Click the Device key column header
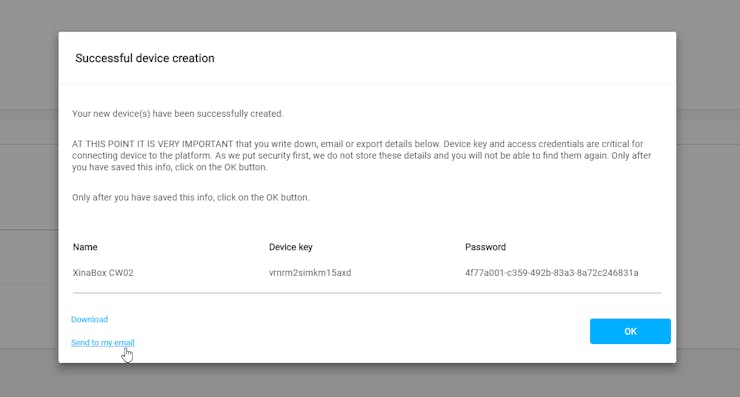This screenshot has width=740, height=397. [x=291, y=247]
